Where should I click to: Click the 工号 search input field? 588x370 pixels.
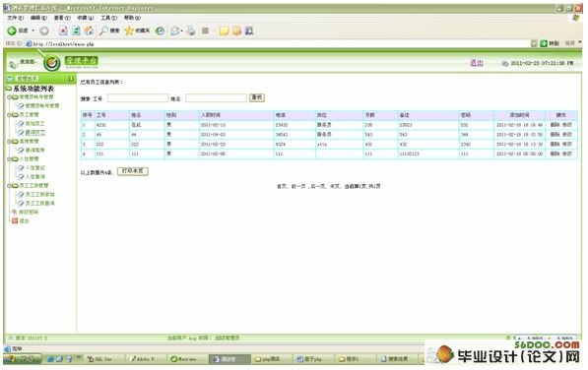[138, 98]
